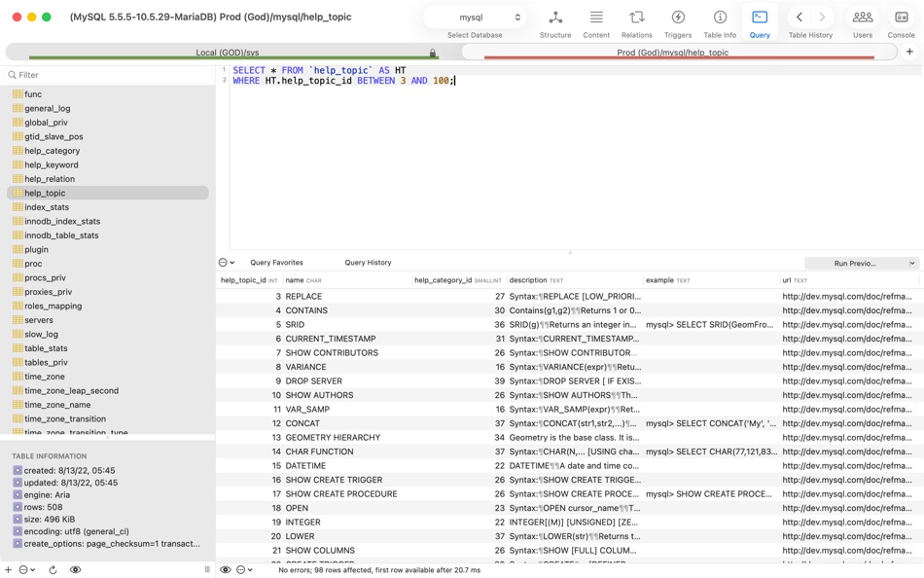This screenshot has height=578, width=924.
Task: Select Prod (God)/mysql/help_topic tab
Action: 672,53
